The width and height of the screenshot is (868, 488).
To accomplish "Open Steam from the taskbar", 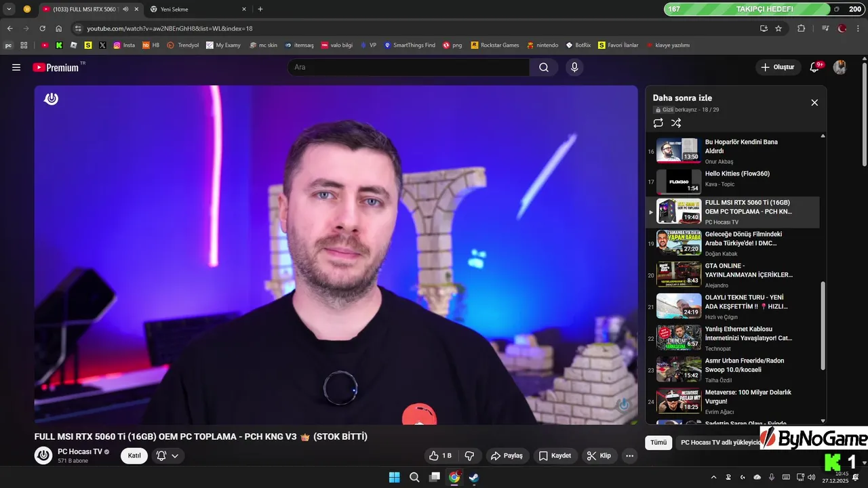I will click(474, 477).
